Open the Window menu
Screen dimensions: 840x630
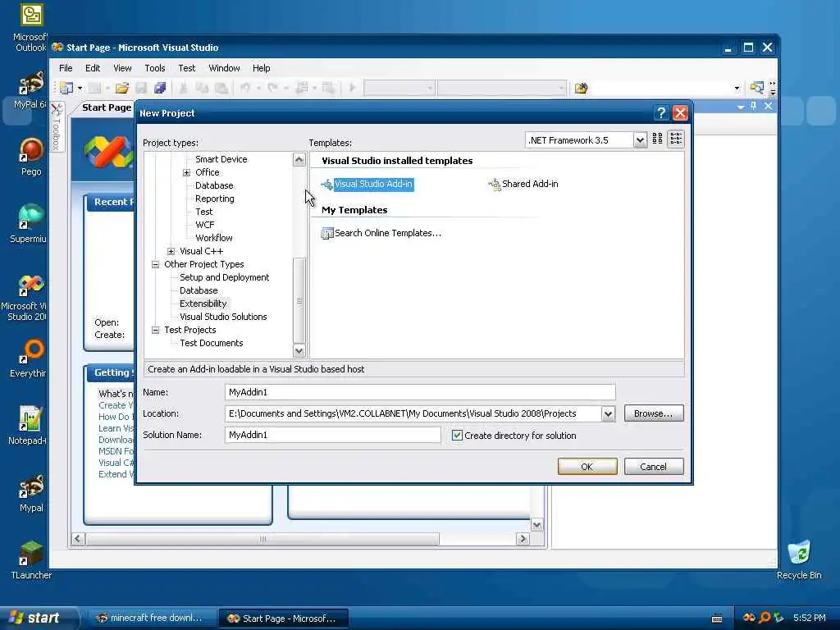click(x=224, y=68)
